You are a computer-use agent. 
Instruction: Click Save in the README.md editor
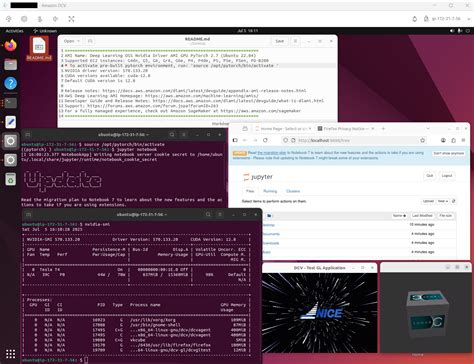[x=280, y=41]
